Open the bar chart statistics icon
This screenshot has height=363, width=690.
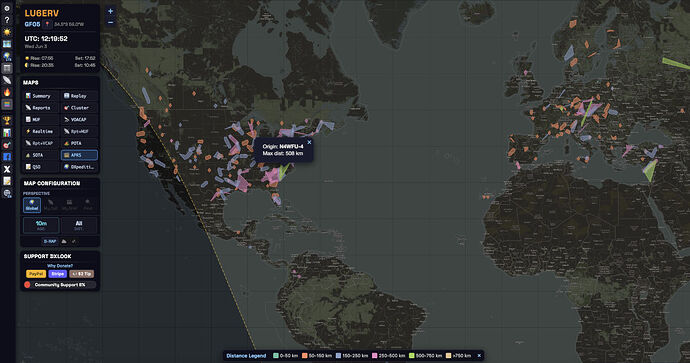(7, 132)
